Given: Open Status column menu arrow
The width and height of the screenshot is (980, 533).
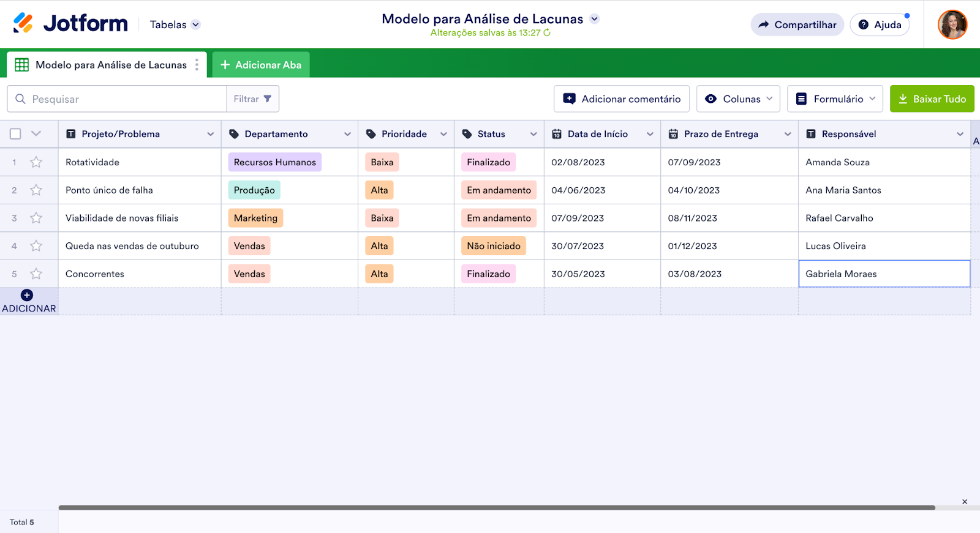Looking at the screenshot, I should click(x=533, y=134).
